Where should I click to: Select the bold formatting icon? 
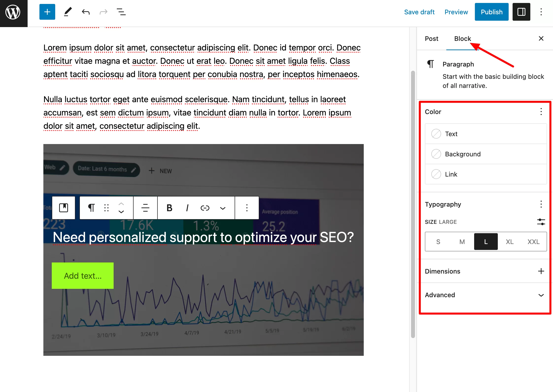pos(169,208)
